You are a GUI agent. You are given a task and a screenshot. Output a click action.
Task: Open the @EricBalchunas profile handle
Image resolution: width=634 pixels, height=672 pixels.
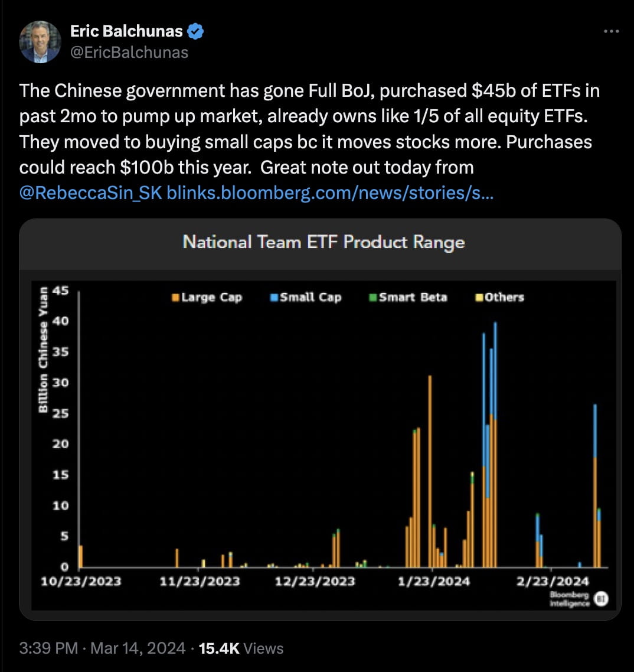click(129, 52)
